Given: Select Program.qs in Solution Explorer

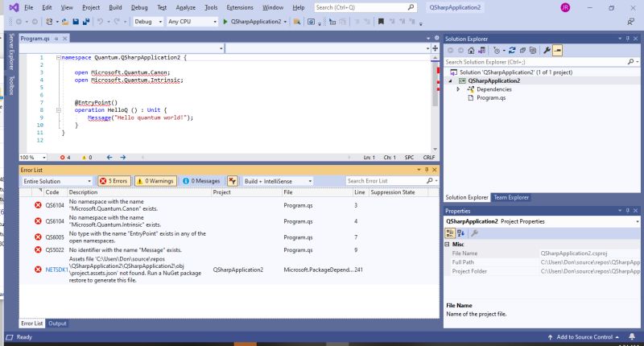Looking at the screenshot, I should click(x=491, y=97).
